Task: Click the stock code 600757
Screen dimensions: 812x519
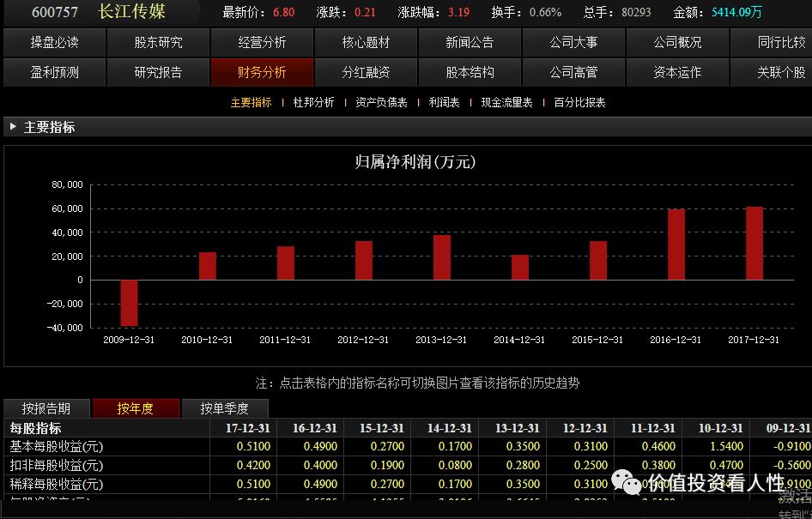Action: click(55, 12)
